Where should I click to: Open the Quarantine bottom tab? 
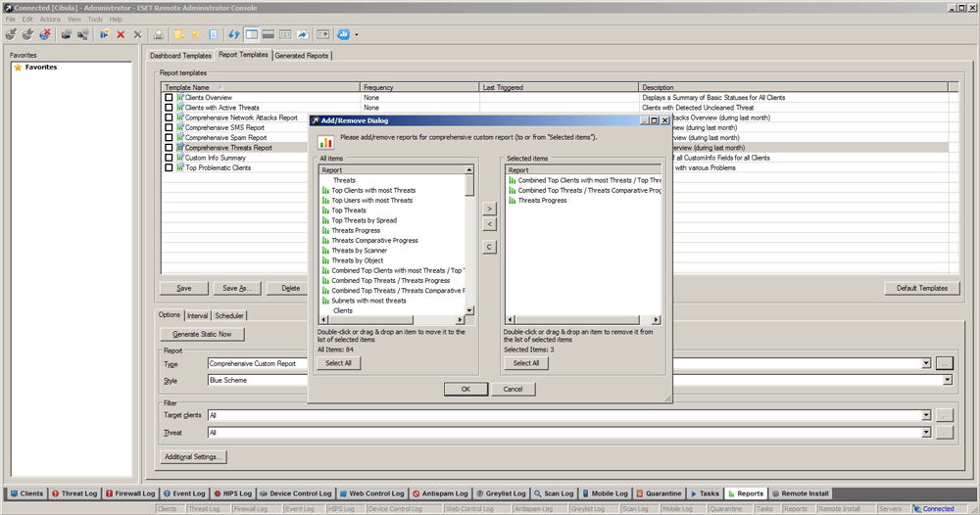(659, 493)
